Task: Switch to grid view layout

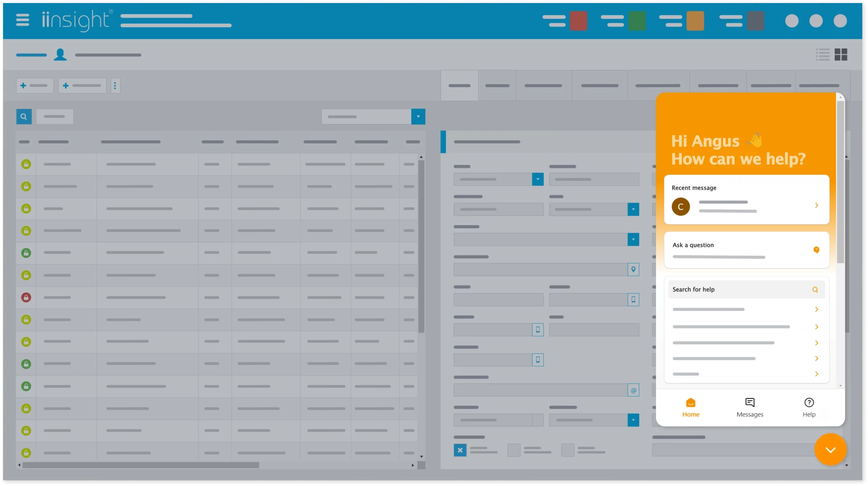Action: tap(841, 54)
